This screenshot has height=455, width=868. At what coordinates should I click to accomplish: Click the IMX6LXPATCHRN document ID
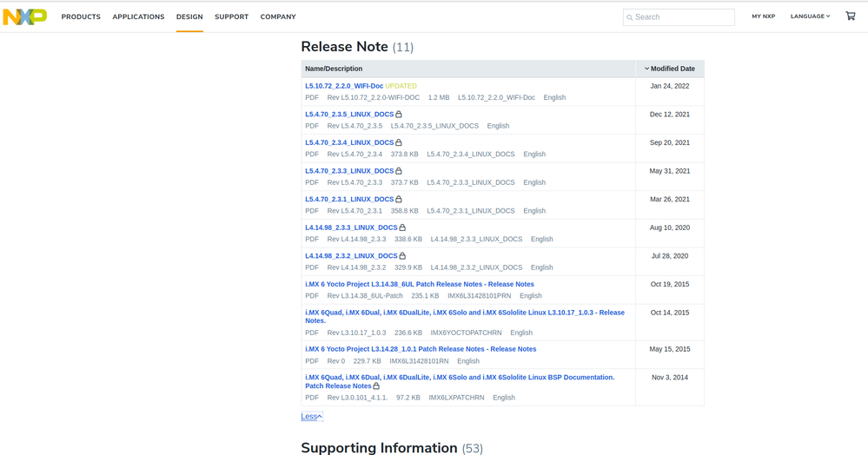tap(456, 398)
